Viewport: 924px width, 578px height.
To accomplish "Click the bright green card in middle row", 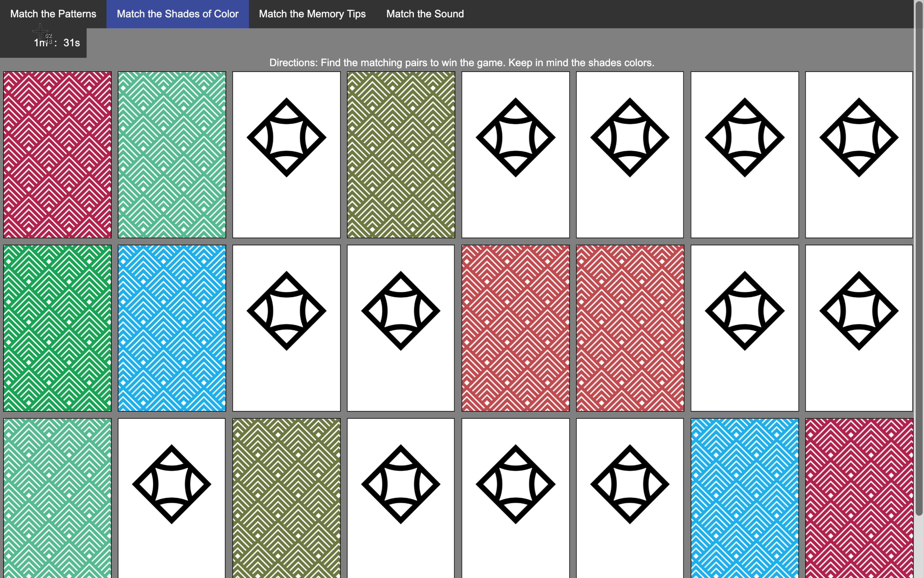I will coord(57,328).
